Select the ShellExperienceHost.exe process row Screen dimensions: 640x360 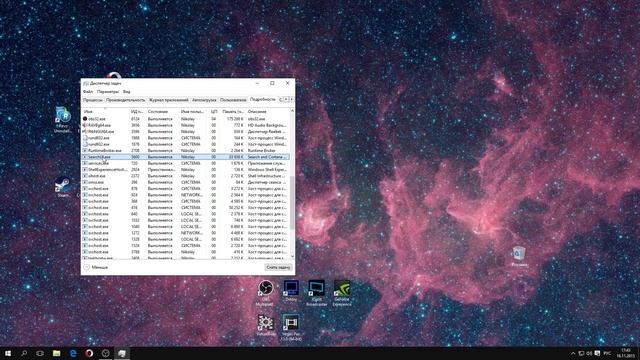186,169
